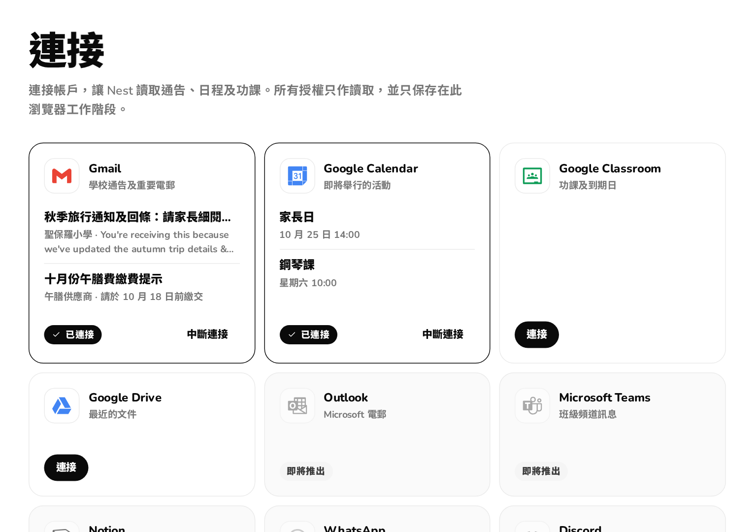Click the 學校通告及重要電郵 subtitle
The width and height of the screenshot is (756, 532).
click(x=132, y=185)
